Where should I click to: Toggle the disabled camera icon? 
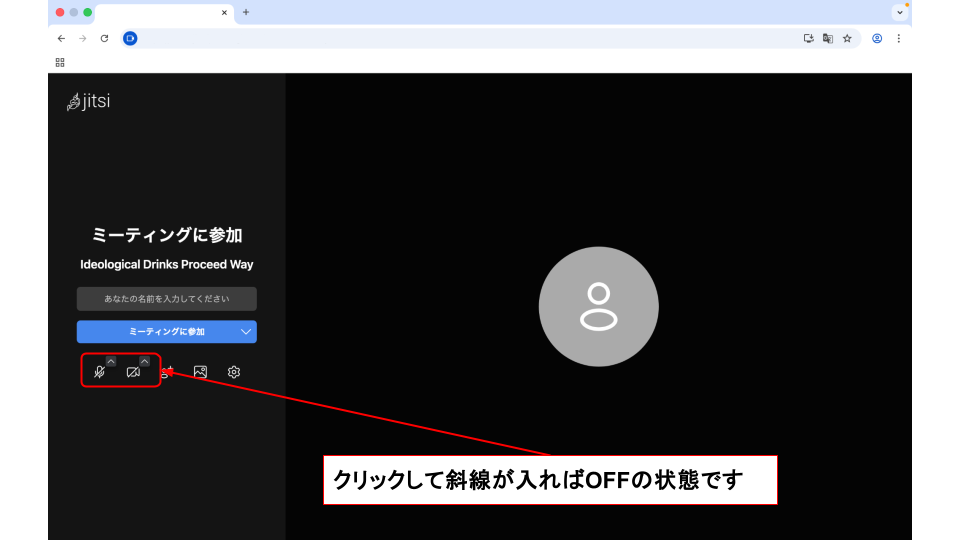click(x=133, y=372)
